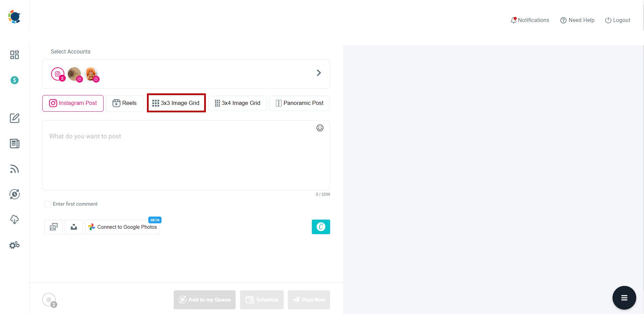Image resolution: width=644 pixels, height=314 pixels.
Task: Open the dashboard panel from the sidebar
Action: tap(14, 54)
